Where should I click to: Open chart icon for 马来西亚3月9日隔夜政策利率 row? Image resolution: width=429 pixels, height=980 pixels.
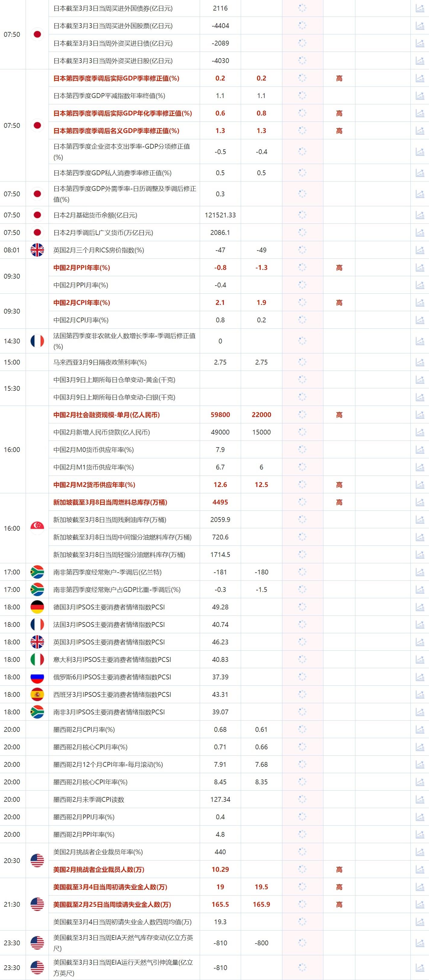point(420,362)
